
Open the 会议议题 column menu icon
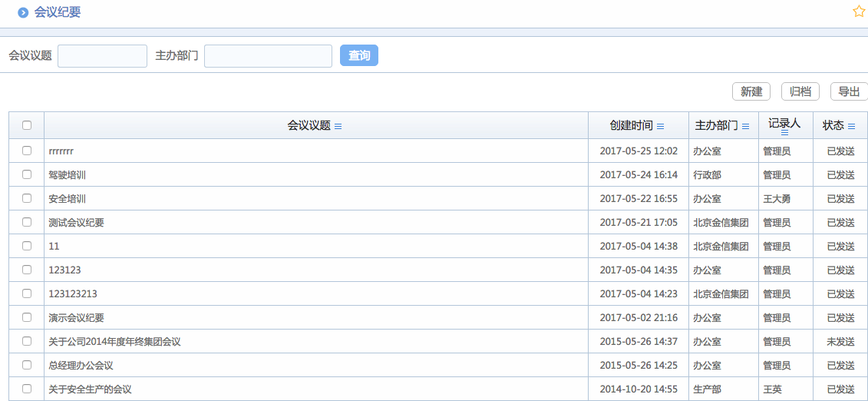click(338, 126)
